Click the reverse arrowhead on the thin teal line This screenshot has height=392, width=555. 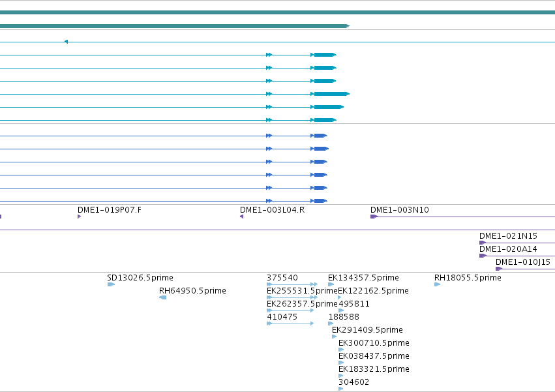(x=66, y=42)
